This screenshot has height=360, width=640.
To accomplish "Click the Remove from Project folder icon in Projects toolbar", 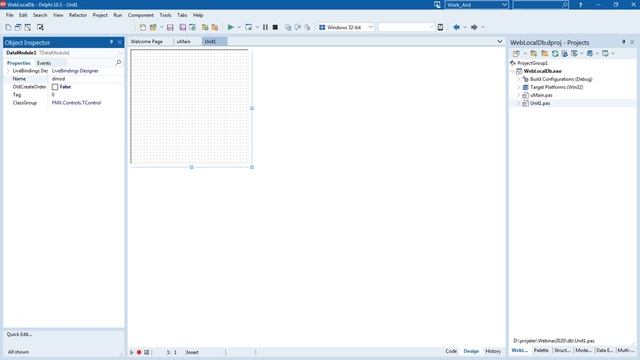I will tap(544, 53).
